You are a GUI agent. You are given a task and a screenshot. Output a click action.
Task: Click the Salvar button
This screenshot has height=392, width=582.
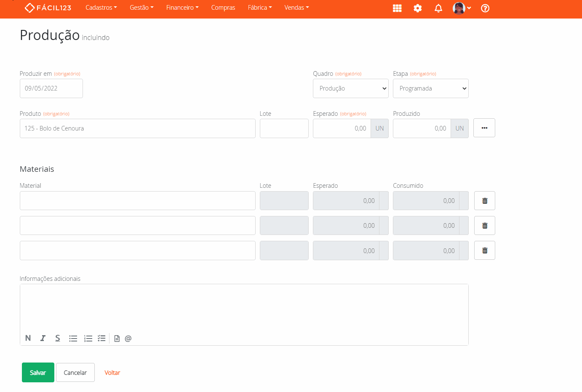pyautogui.click(x=38, y=373)
